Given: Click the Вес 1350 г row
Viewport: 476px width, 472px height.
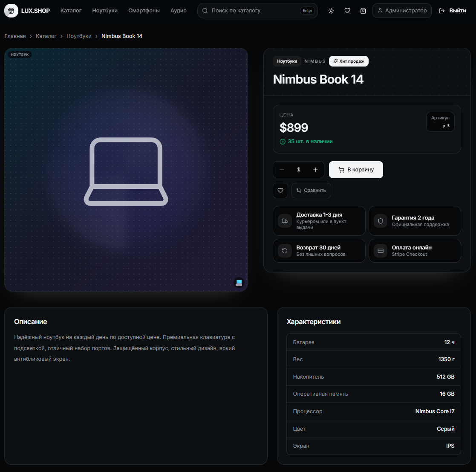Looking at the screenshot, I should coord(374,359).
